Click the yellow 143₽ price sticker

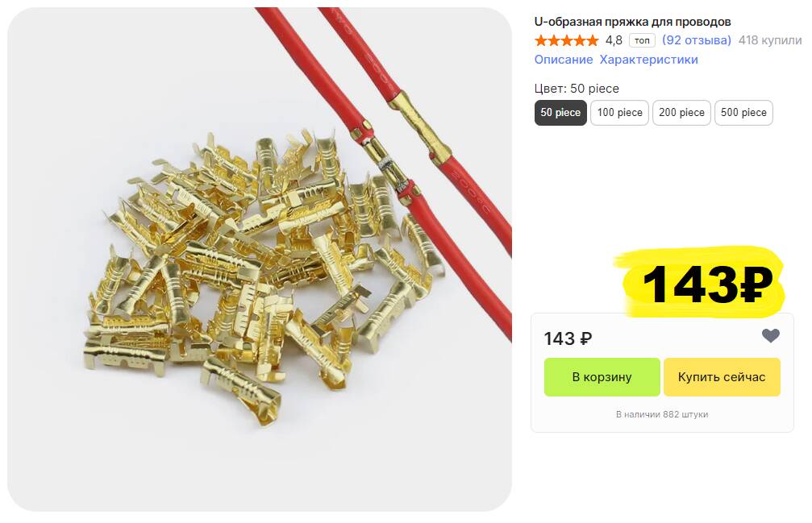pyautogui.click(x=704, y=283)
